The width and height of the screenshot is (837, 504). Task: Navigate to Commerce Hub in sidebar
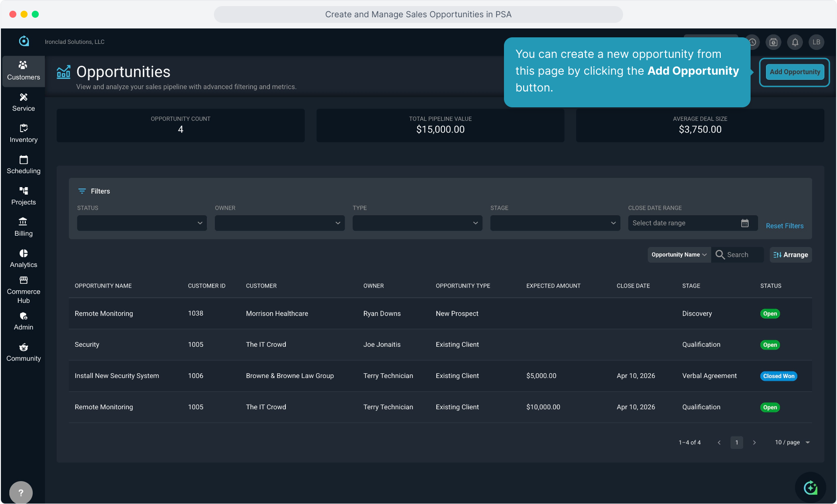tap(23, 290)
